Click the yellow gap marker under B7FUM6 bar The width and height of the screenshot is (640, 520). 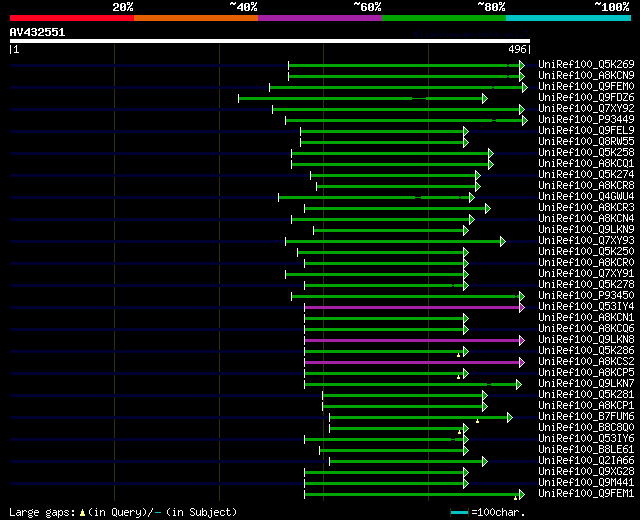click(x=477, y=421)
